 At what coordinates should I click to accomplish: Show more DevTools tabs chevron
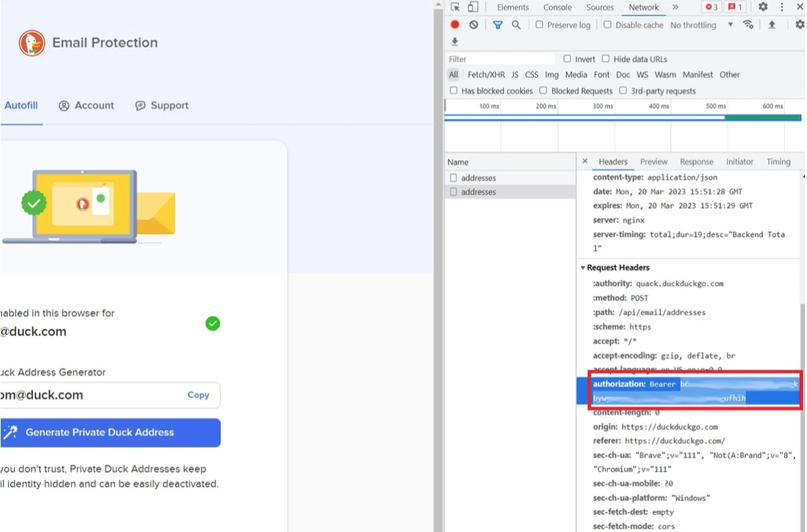[x=675, y=7]
